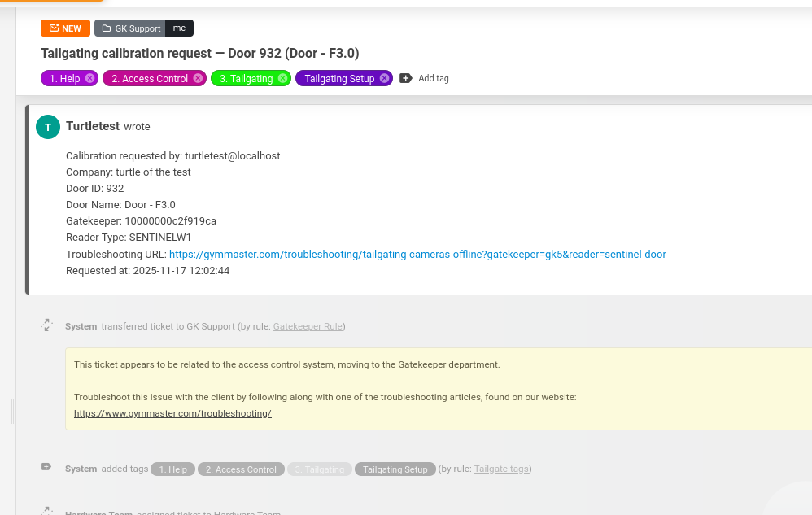Viewport: 812px width, 515px height.
Task: Select grey "Tailgating Setup" tag in history
Action: (395, 469)
